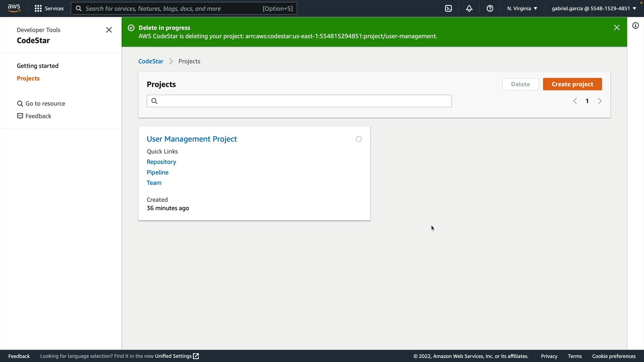Select Projects in the sidebar navigation

[x=28, y=78]
